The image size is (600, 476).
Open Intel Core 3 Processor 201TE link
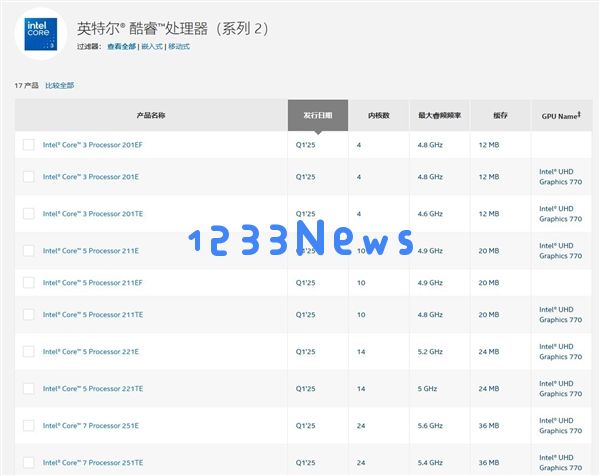[93, 214]
